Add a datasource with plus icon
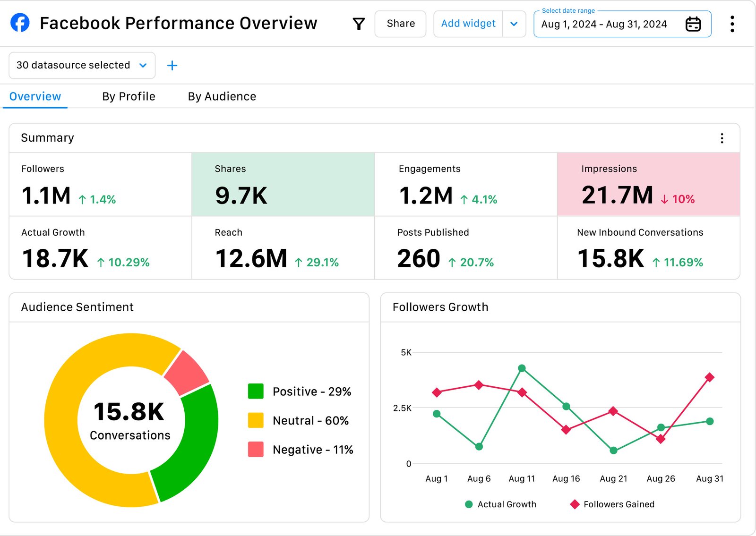The height and width of the screenshot is (536, 756). 172,66
